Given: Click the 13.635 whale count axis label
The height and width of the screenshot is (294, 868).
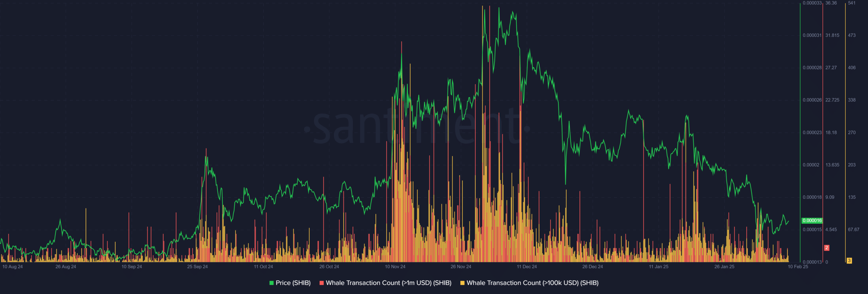Looking at the screenshot, I should [832, 165].
